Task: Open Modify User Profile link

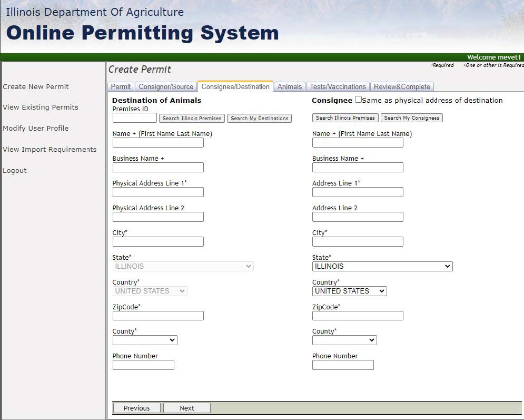Action: click(x=35, y=129)
